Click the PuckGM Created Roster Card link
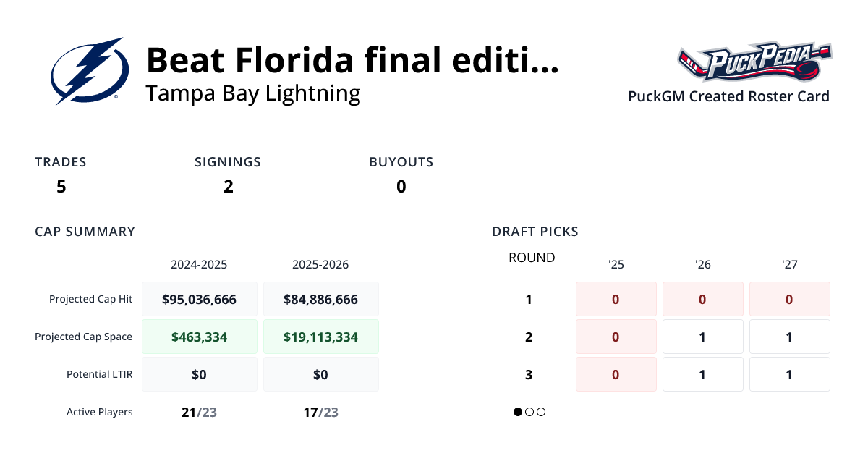The width and height of the screenshot is (868, 456). pos(728,96)
